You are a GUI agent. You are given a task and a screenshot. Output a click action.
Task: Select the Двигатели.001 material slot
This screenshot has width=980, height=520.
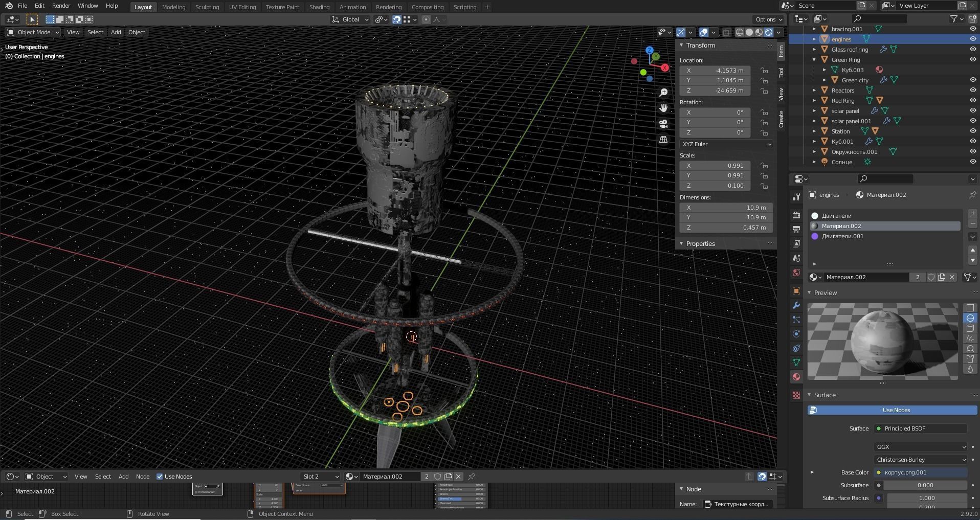pyautogui.click(x=885, y=236)
